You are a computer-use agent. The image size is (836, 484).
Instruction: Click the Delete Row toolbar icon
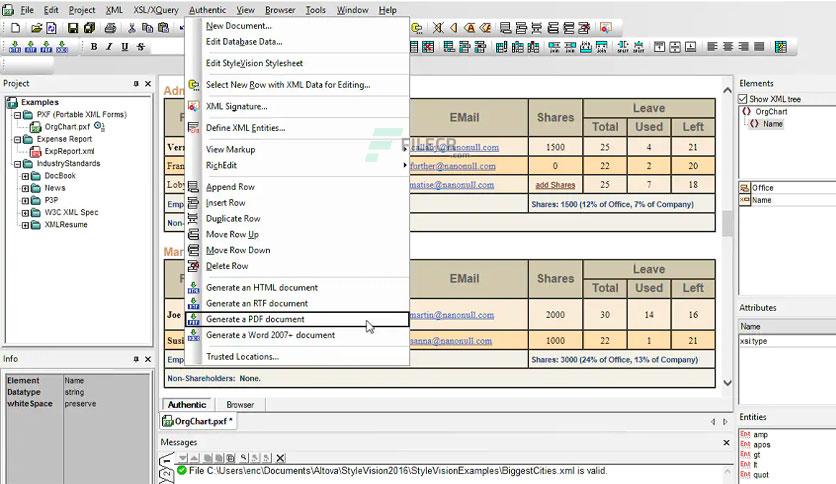pos(584,28)
